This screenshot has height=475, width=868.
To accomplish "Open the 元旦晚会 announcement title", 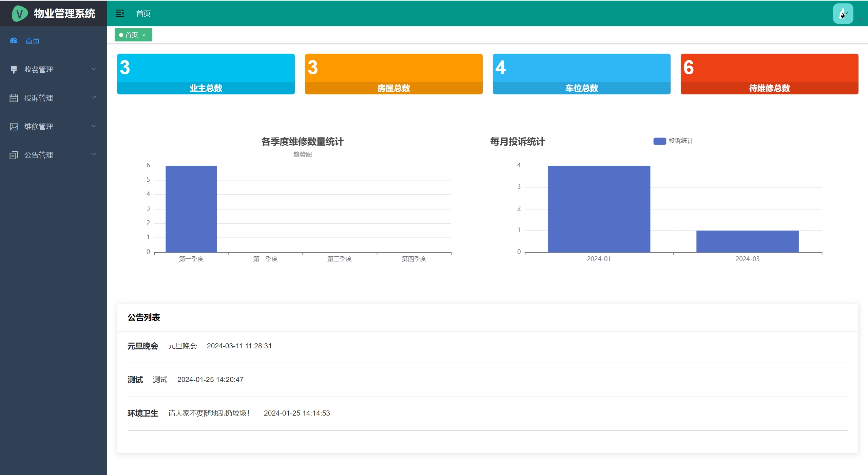I will coord(142,346).
